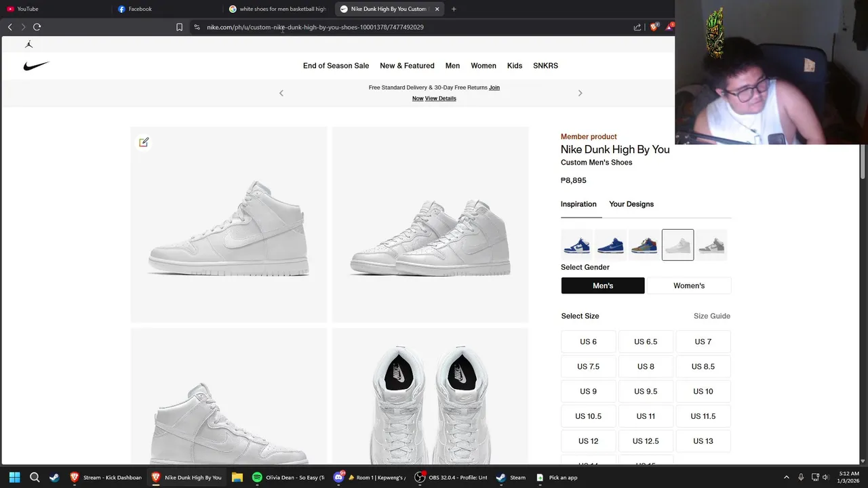
Task: Close the Nike Dunk High tab
Action: (437, 9)
